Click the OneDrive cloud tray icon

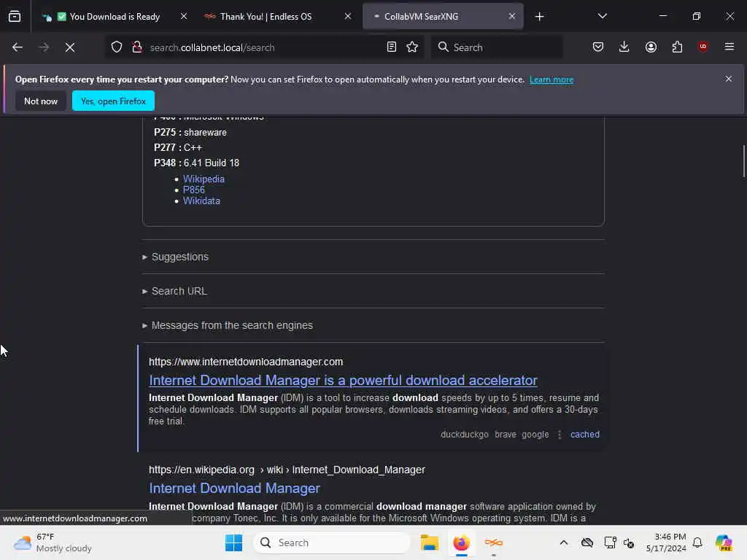point(587,542)
